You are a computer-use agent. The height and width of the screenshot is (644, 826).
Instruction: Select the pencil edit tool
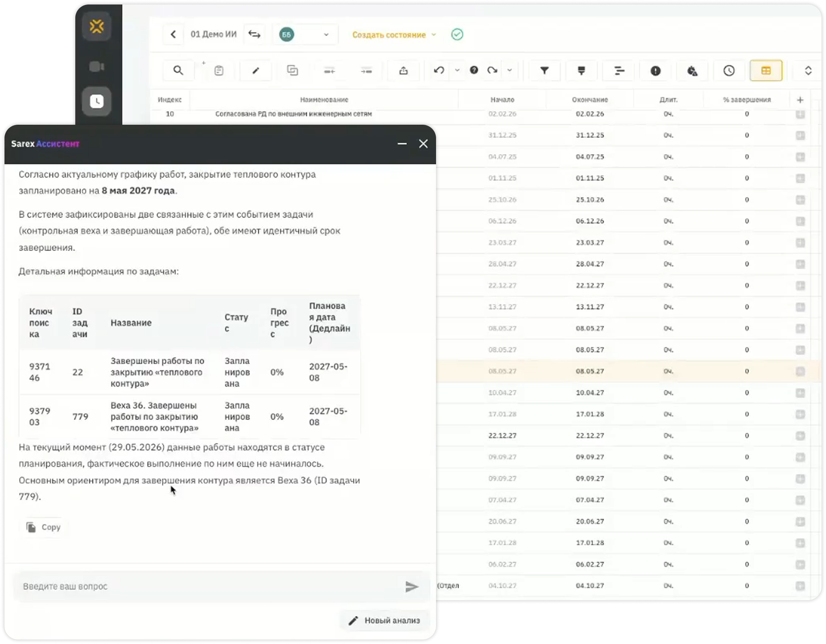[x=255, y=70]
